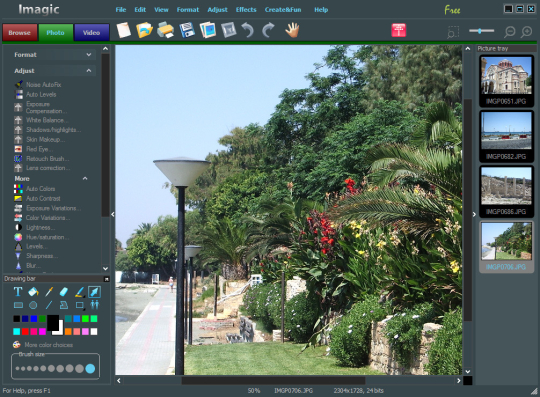Screen dimensions: 540x397
Task: Select the Arrow drawing tool
Action: pos(94,292)
